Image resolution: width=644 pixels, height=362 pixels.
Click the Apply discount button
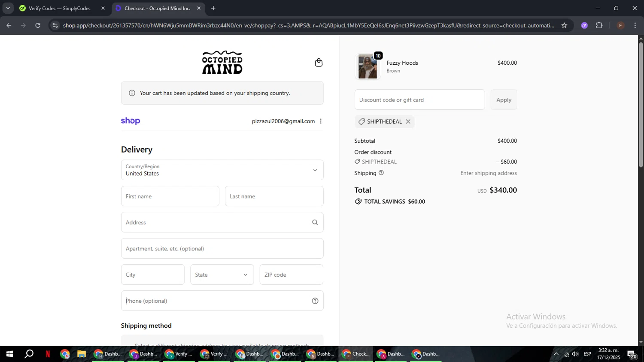click(x=504, y=100)
